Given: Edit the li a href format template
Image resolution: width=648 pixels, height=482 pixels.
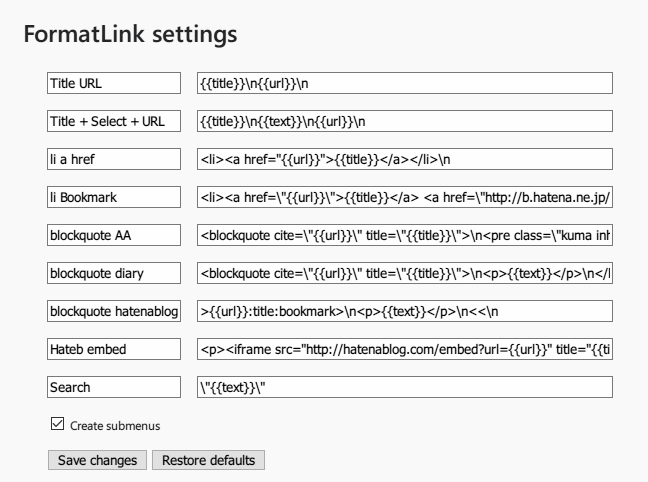Looking at the screenshot, I should (x=405, y=159).
